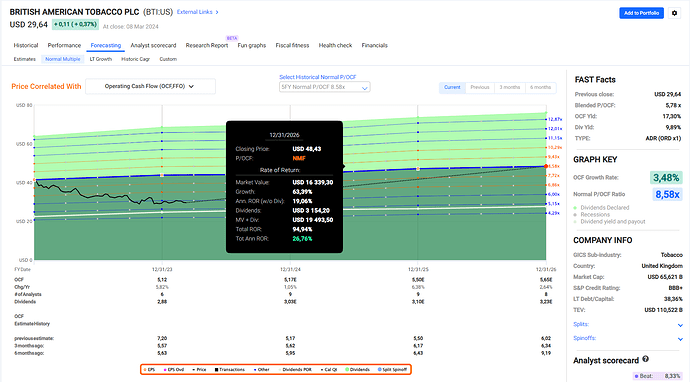Click the 12/31/25 date axis label

pos(418,269)
